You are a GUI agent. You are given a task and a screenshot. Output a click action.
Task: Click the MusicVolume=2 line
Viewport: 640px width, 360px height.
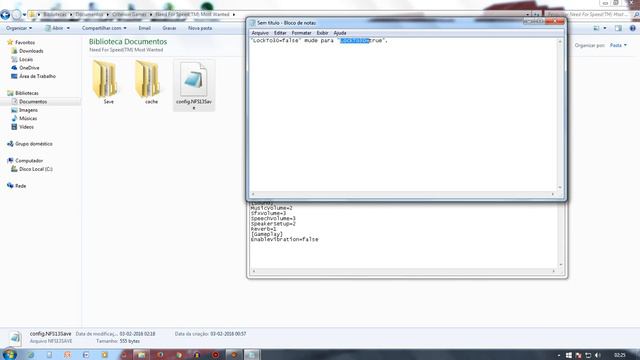pos(271,208)
